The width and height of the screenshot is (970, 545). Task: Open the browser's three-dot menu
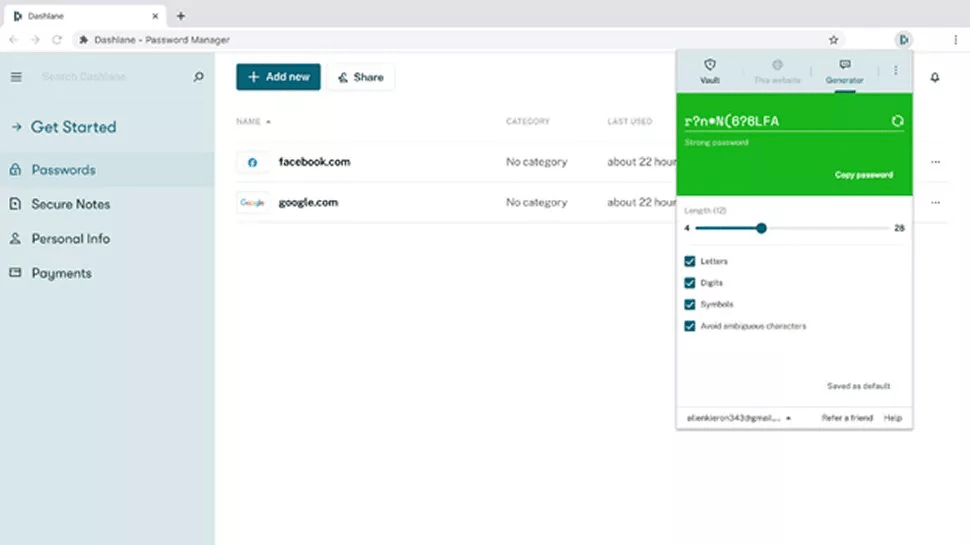coord(955,40)
